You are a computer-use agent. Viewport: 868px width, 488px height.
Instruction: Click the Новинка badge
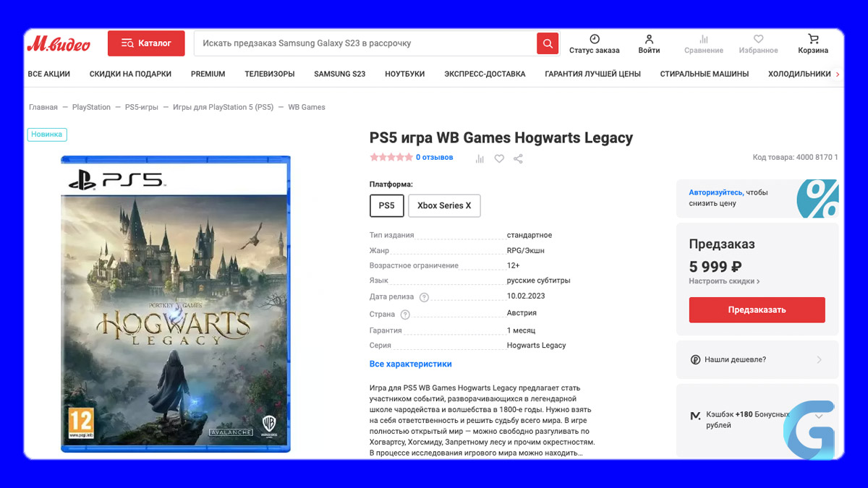[48, 134]
